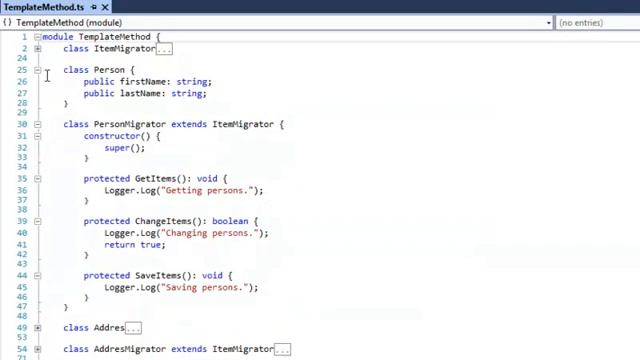Click the SaveItems method name
640x360 pixels.
158,276
